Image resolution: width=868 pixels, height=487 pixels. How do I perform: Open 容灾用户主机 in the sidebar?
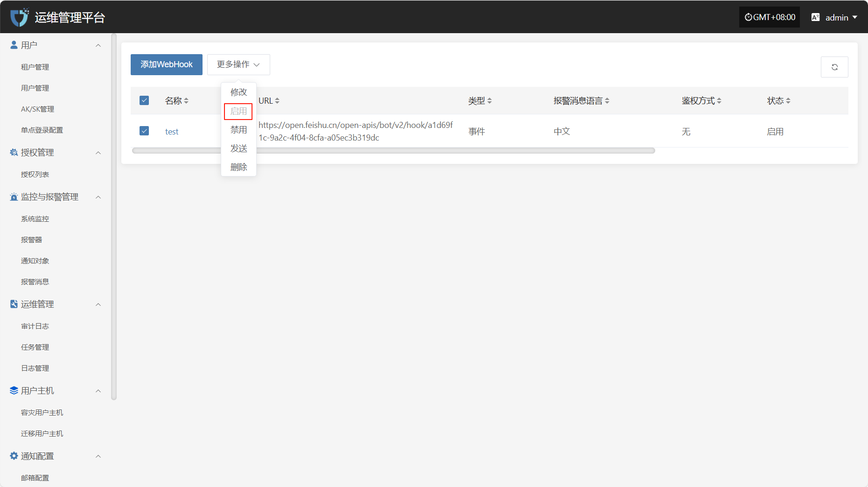42,412
